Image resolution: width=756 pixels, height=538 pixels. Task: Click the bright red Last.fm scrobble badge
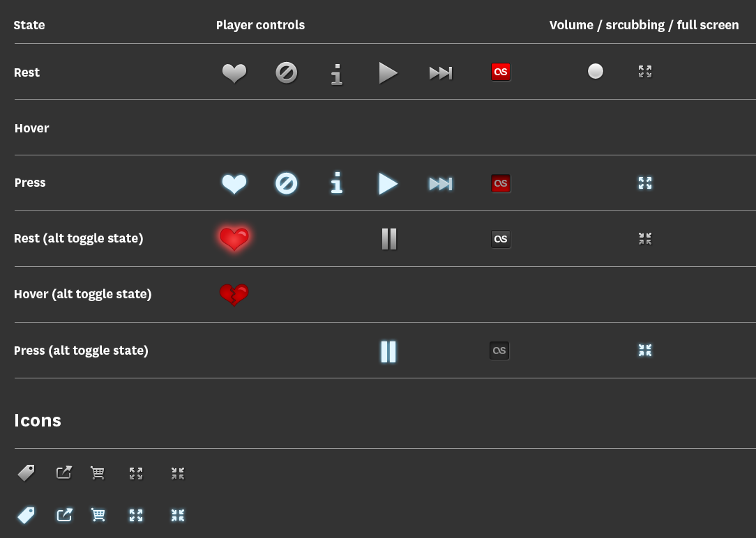(x=501, y=72)
